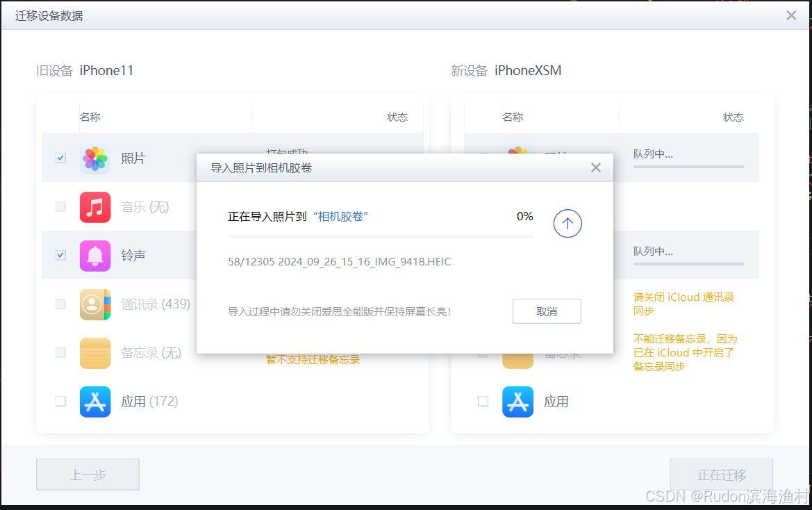Click the 队列中 progress bar for ringtones row
Viewport: 812px width, 510px height.
click(689, 264)
